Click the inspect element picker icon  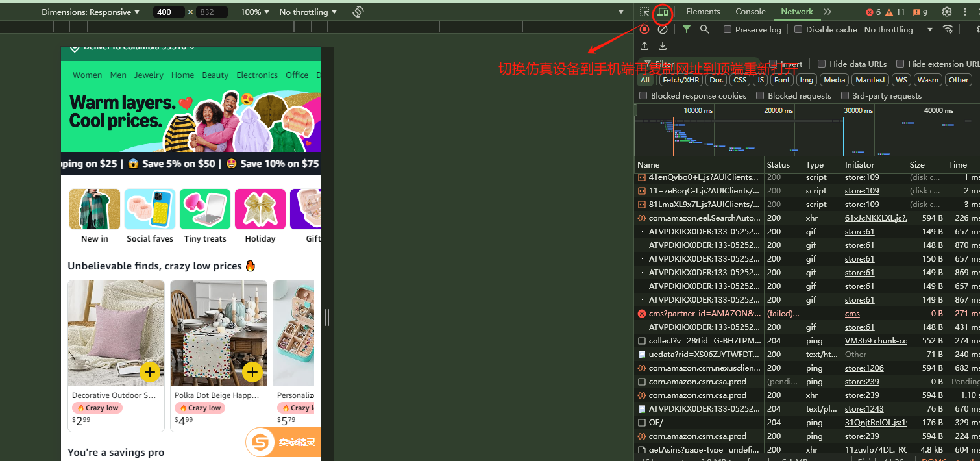coord(644,12)
